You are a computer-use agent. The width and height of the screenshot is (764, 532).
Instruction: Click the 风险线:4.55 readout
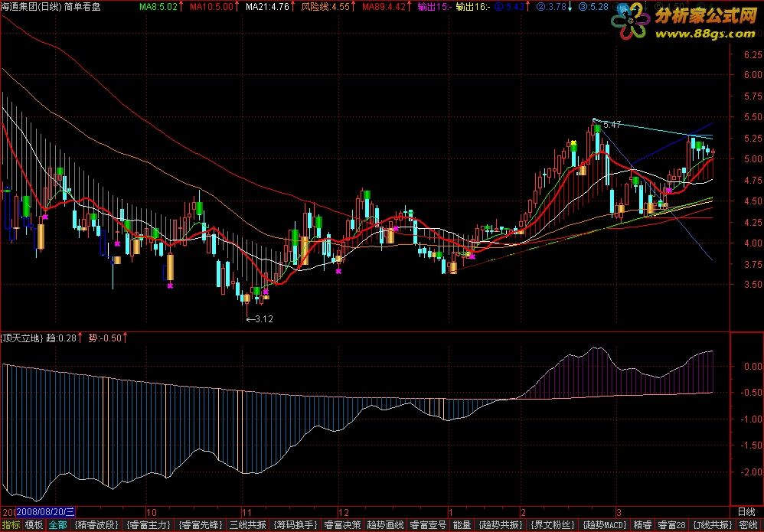[325, 7]
